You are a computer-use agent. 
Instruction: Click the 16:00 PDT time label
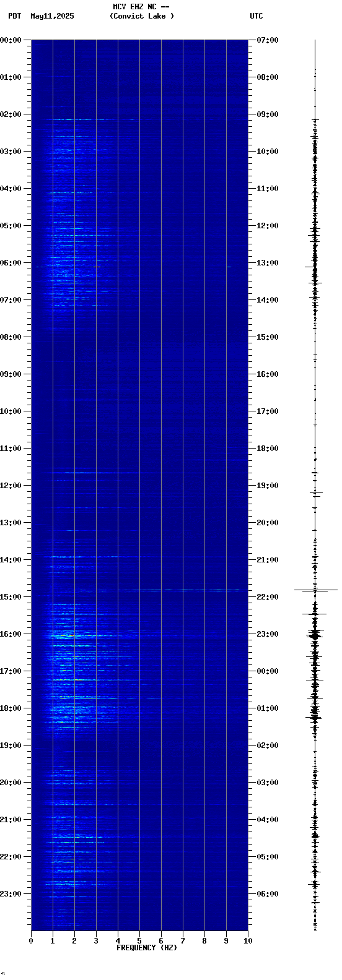coord(11,634)
